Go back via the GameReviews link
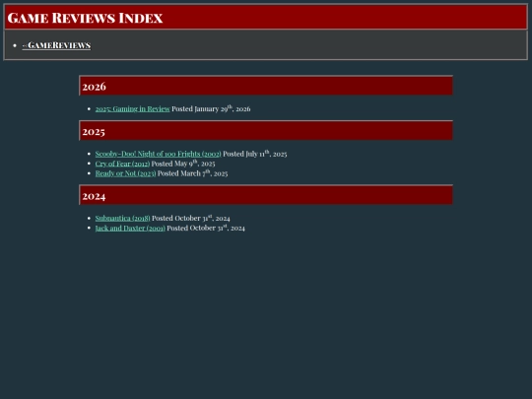The width and height of the screenshot is (532, 399). tap(56, 45)
